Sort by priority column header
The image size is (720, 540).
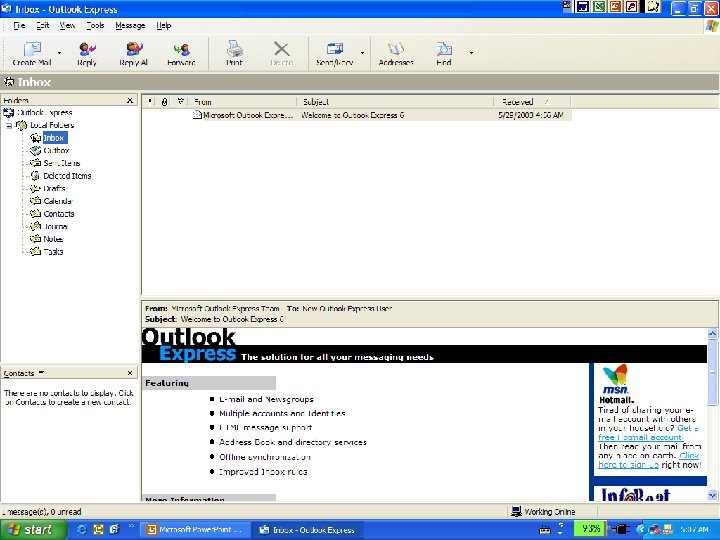[150, 102]
